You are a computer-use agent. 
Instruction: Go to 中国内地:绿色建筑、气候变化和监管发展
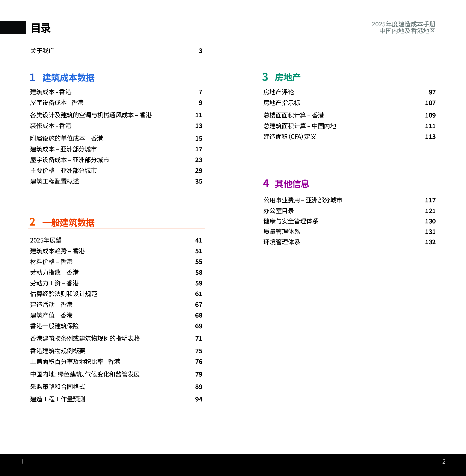pyautogui.click(x=85, y=374)
